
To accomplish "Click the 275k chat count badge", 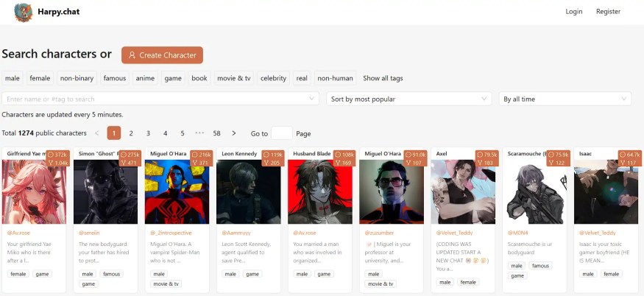I will [130, 155].
